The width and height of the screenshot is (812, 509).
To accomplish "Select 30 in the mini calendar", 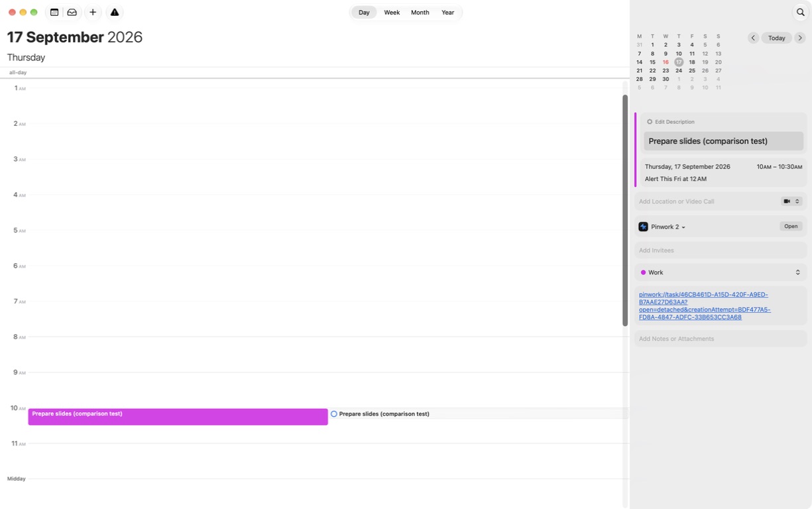I will (666, 79).
